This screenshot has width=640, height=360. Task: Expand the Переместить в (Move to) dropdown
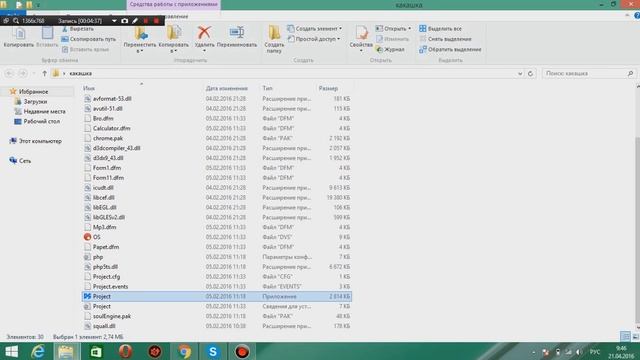pyautogui.click(x=140, y=51)
